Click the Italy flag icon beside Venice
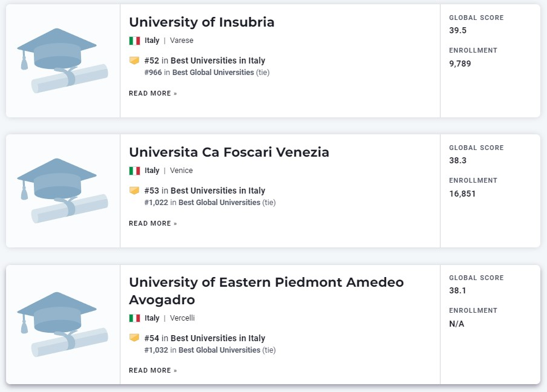The height and width of the screenshot is (392, 547). [134, 171]
